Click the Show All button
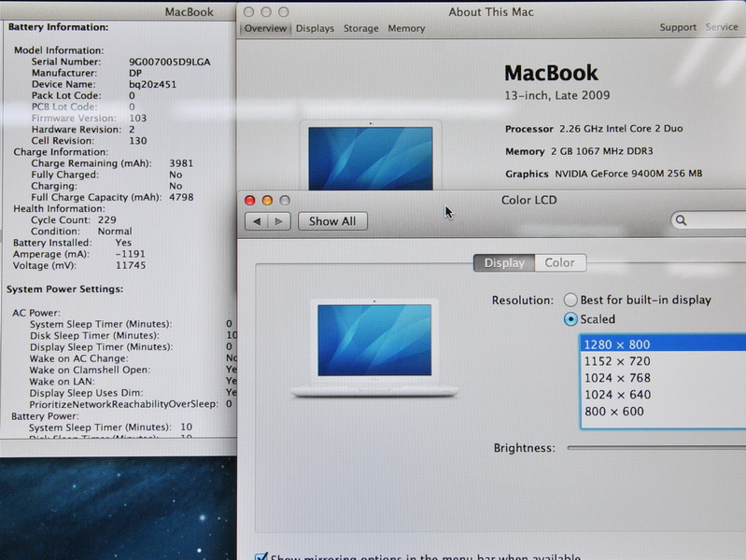Image resolution: width=746 pixels, height=560 pixels. (x=332, y=221)
